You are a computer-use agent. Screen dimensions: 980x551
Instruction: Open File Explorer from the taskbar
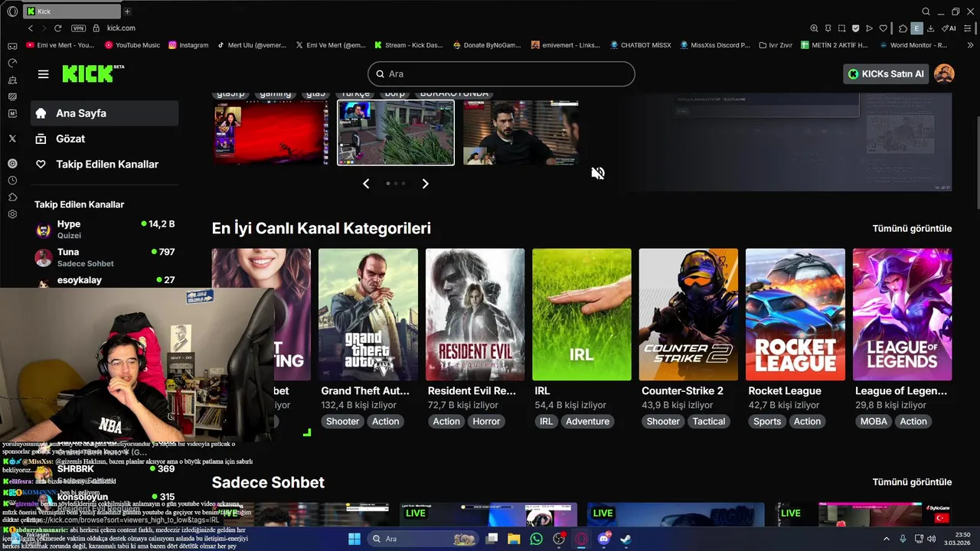coord(514,539)
